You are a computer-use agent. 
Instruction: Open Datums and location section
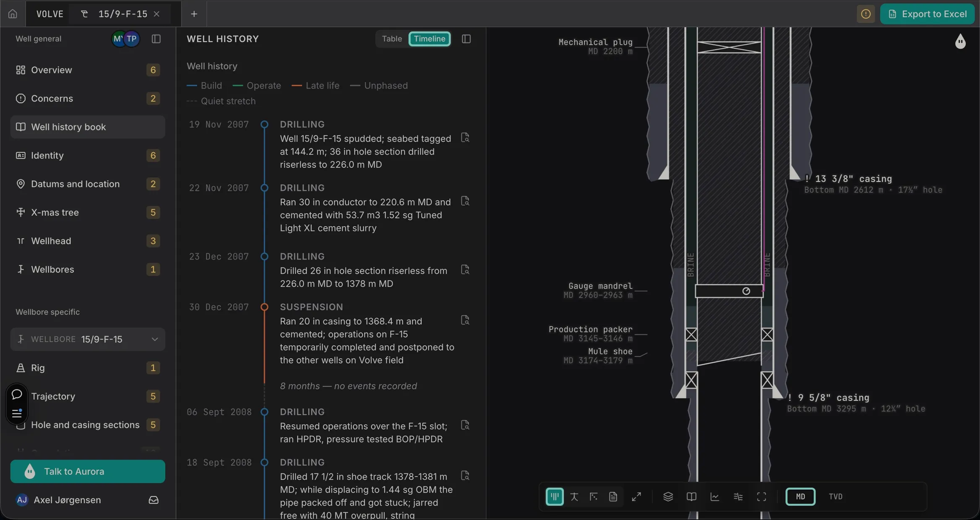pos(88,184)
